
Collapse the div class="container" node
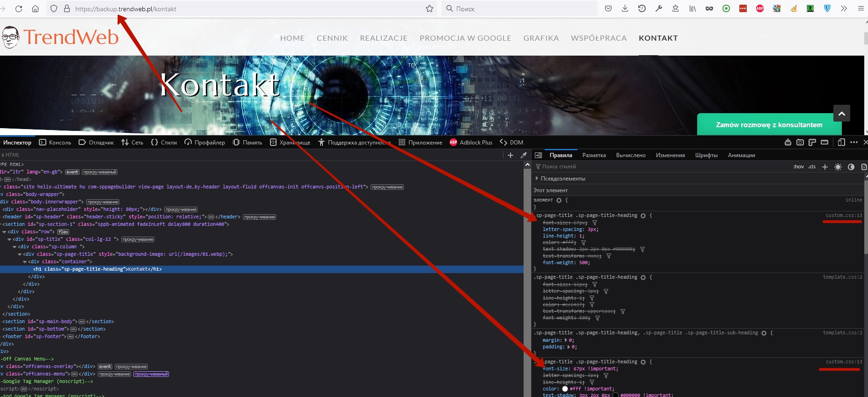click(25, 262)
